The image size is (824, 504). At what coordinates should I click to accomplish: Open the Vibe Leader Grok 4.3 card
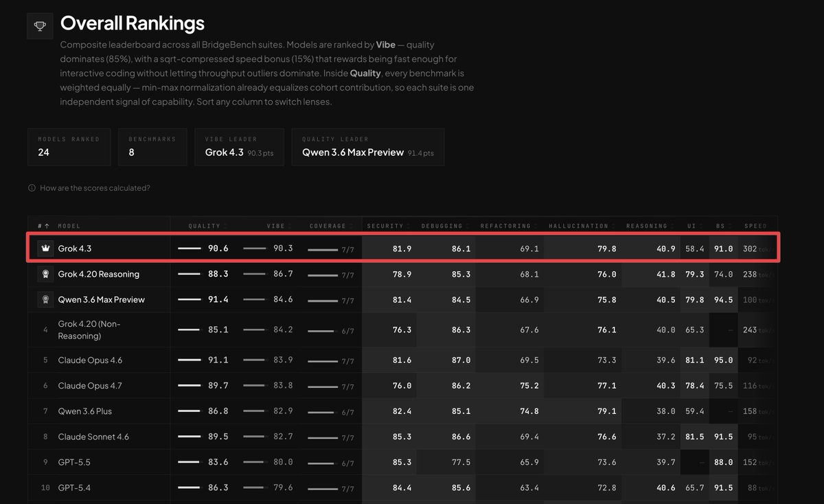(x=240, y=147)
